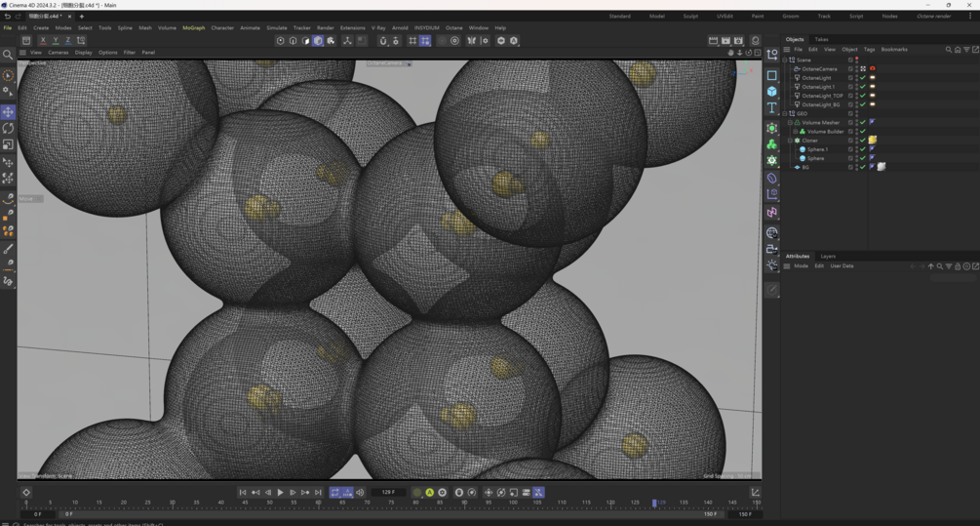
Task: Toggle autokey A button in timeline
Action: [429, 493]
